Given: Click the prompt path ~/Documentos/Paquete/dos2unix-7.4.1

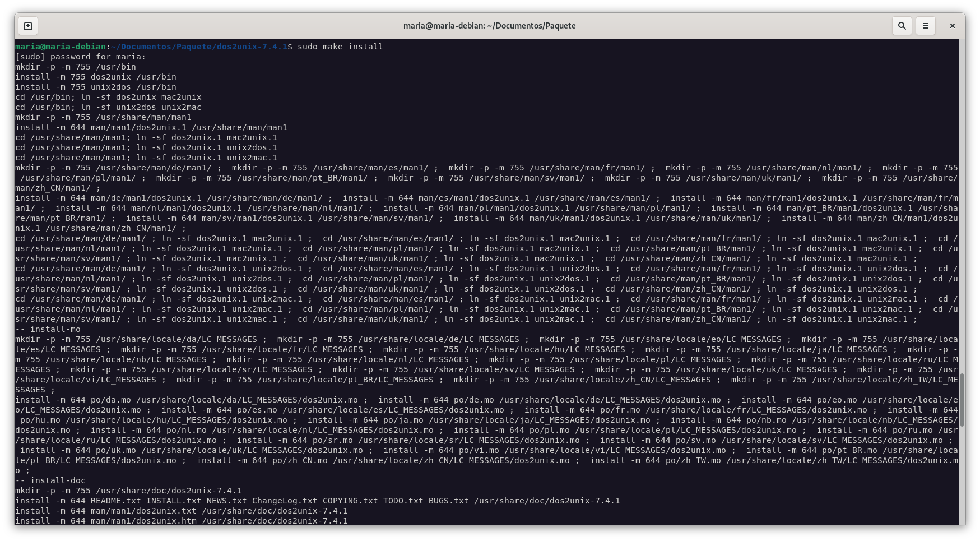Looking at the screenshot, I should pyautogui.click(x=198, y=47).
